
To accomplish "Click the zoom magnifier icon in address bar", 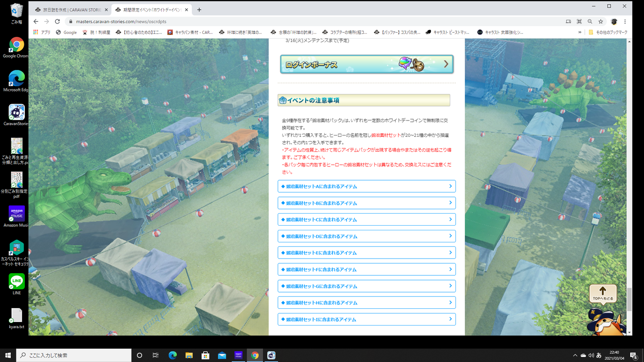I will coord(590,21).
